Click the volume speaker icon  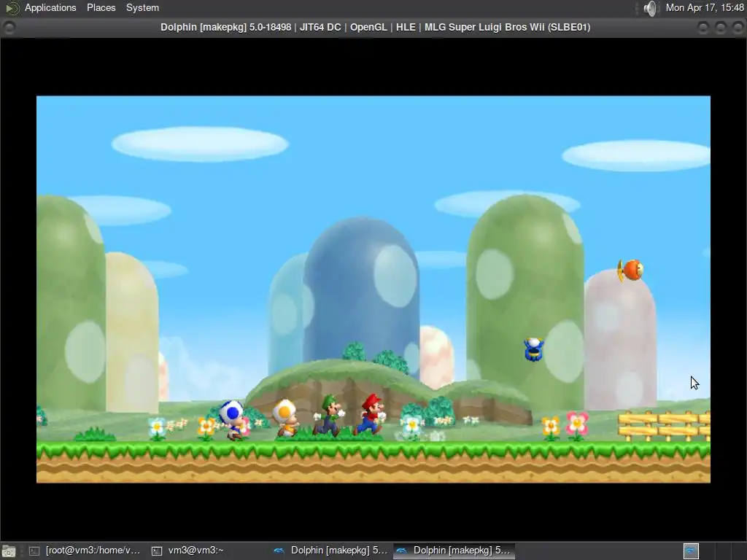[x=650, y=8]
